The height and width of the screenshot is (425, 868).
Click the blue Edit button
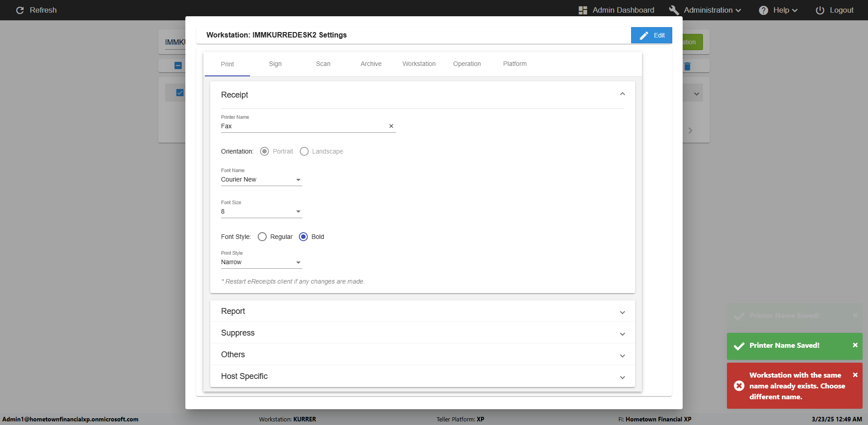click(x=651, y=35)
